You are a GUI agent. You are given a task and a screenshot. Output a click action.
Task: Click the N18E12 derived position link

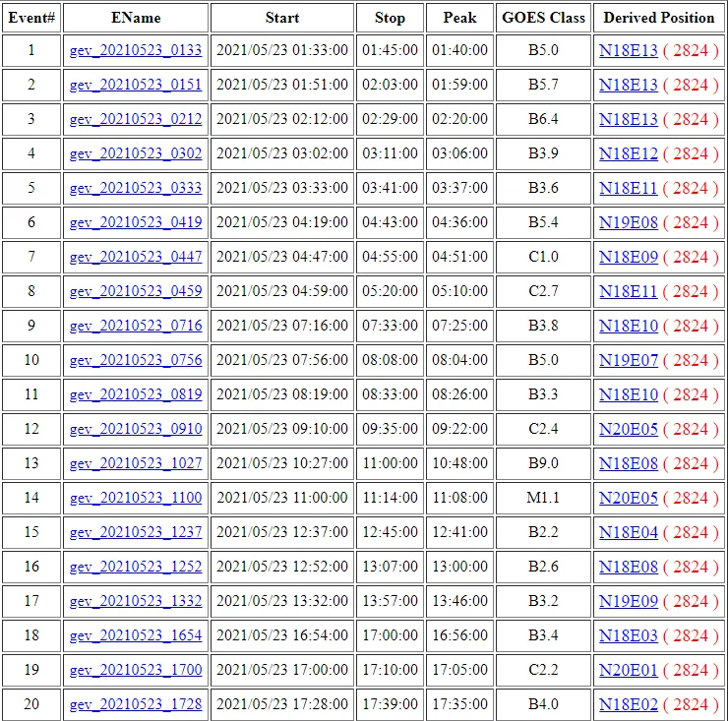pos(629,153)
